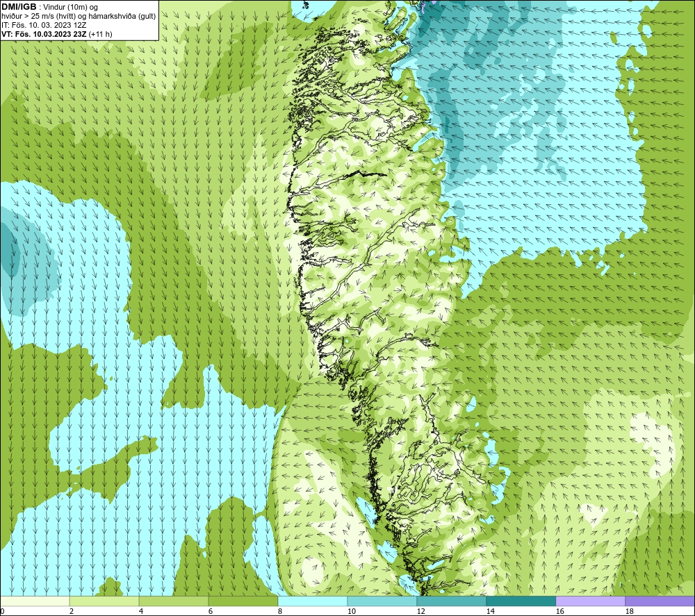Click the legend scale label '18'

pyautogui.click(x=630, y=612)
